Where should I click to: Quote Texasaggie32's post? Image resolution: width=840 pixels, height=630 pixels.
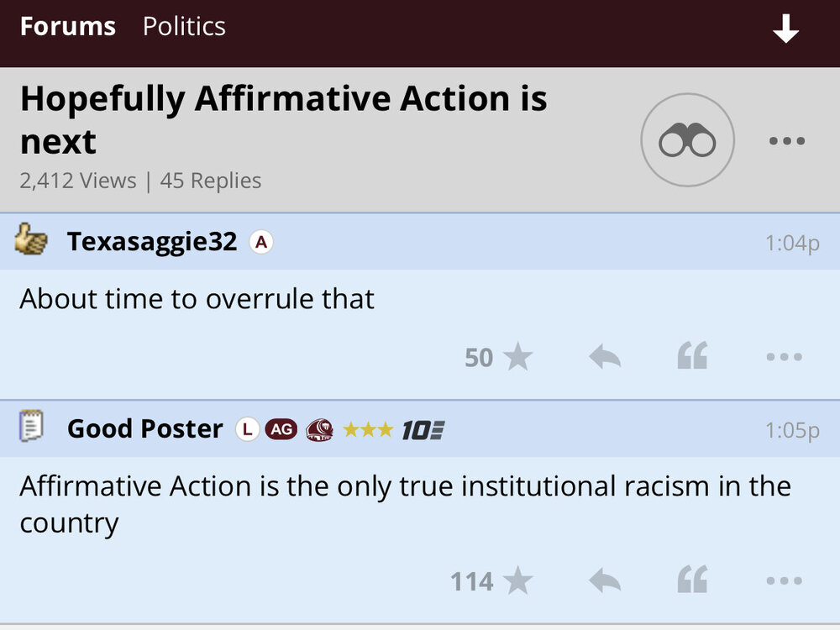693,357
